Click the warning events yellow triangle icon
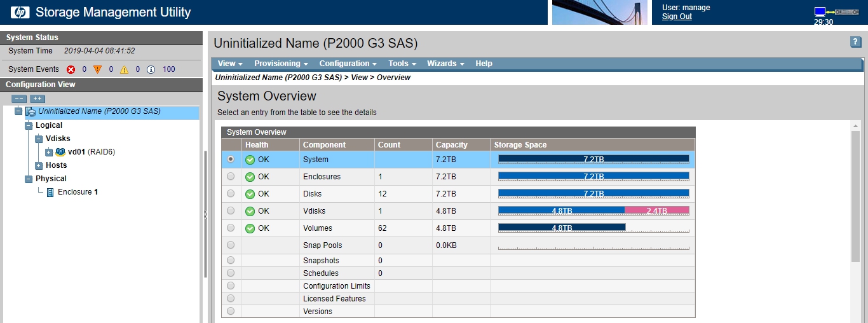 125,69
